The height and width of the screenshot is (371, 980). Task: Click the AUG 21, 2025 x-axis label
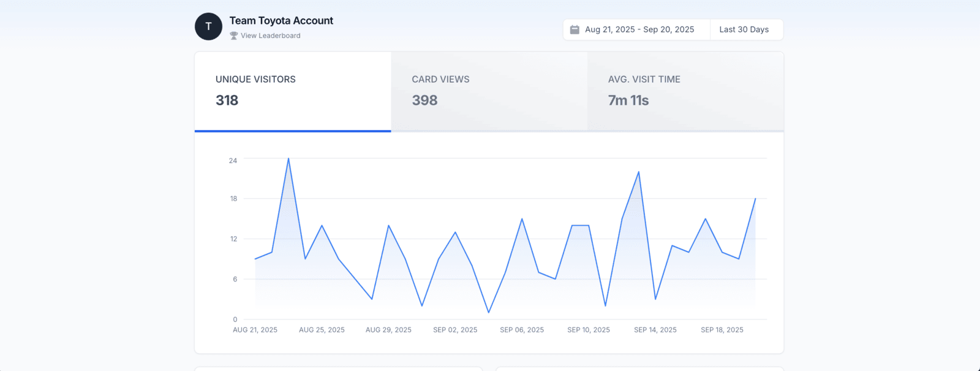255,330
